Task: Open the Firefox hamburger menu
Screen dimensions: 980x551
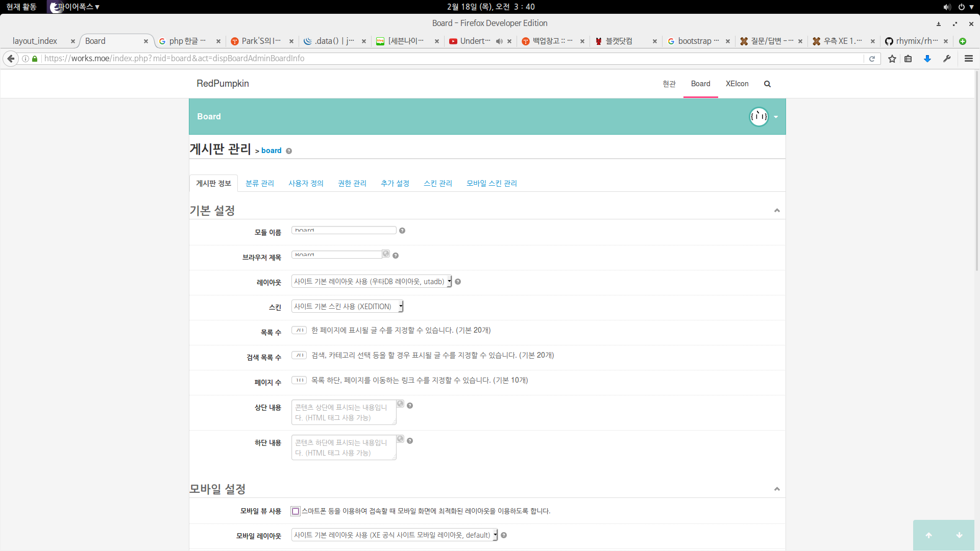Action: (x=969, y=58)
